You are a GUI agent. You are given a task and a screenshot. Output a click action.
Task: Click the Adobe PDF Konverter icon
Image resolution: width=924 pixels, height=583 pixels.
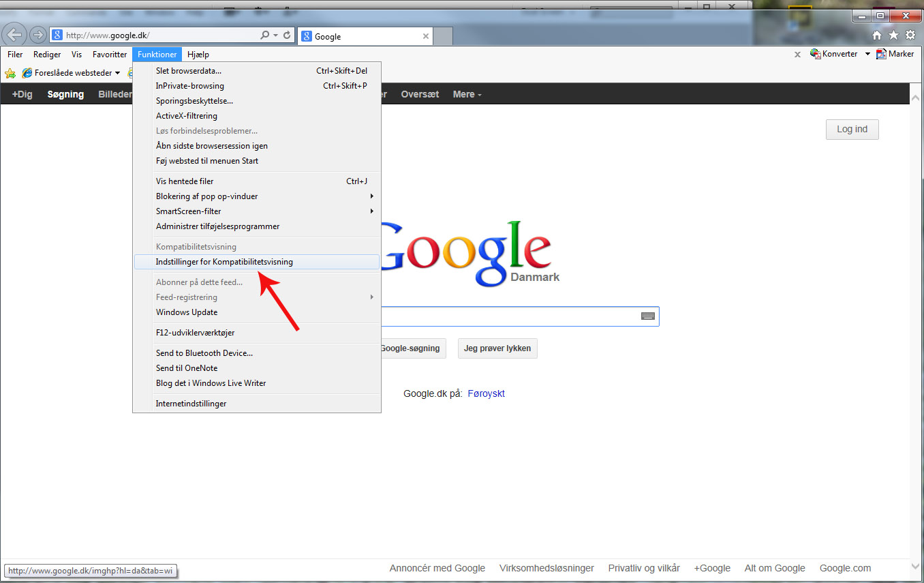tap(815, 54)
